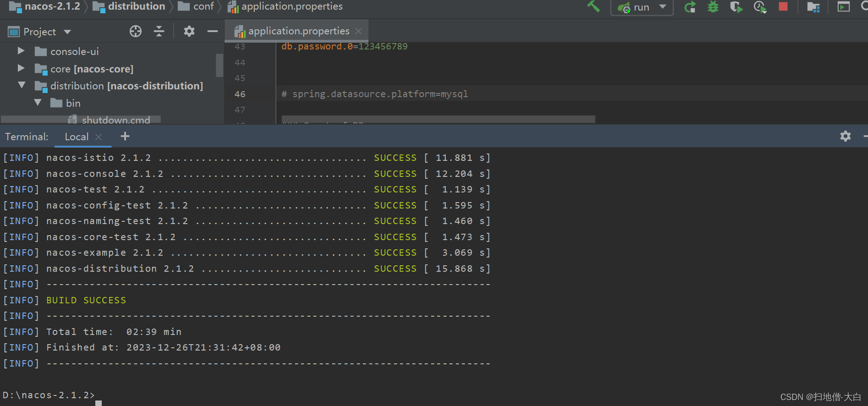
Task: Close the application.properties editor tab
Action: click(358, 31)
